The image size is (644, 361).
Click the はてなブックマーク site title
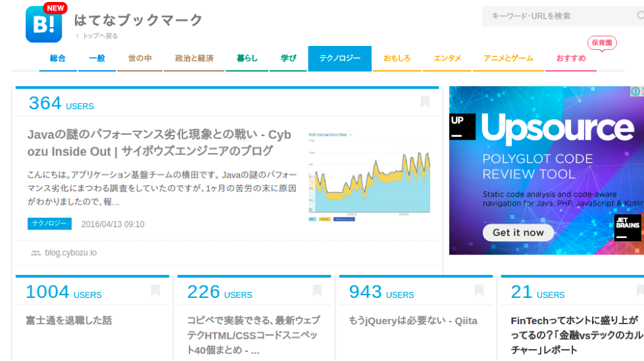point(138,20)
